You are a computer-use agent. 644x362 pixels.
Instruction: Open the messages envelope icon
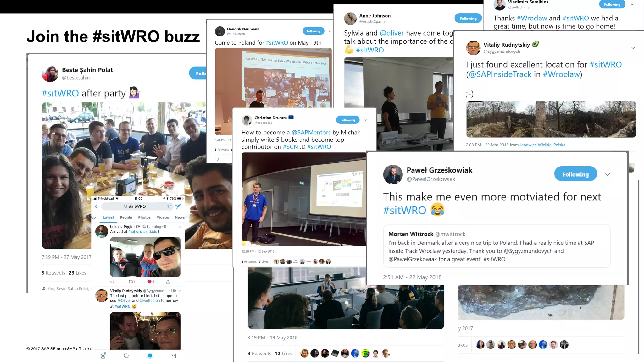tap(173, 356)
